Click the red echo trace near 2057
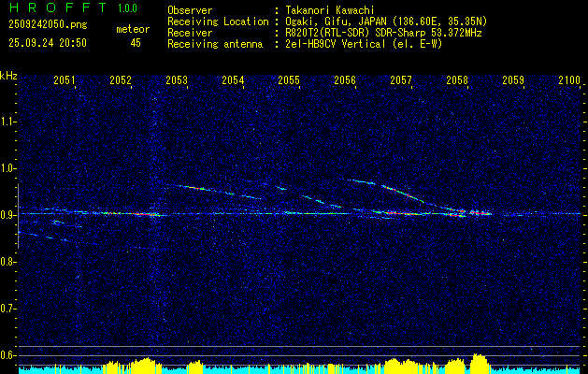This screenshot has height=374, width=588. pyautogui.click(x=403, y=213)
